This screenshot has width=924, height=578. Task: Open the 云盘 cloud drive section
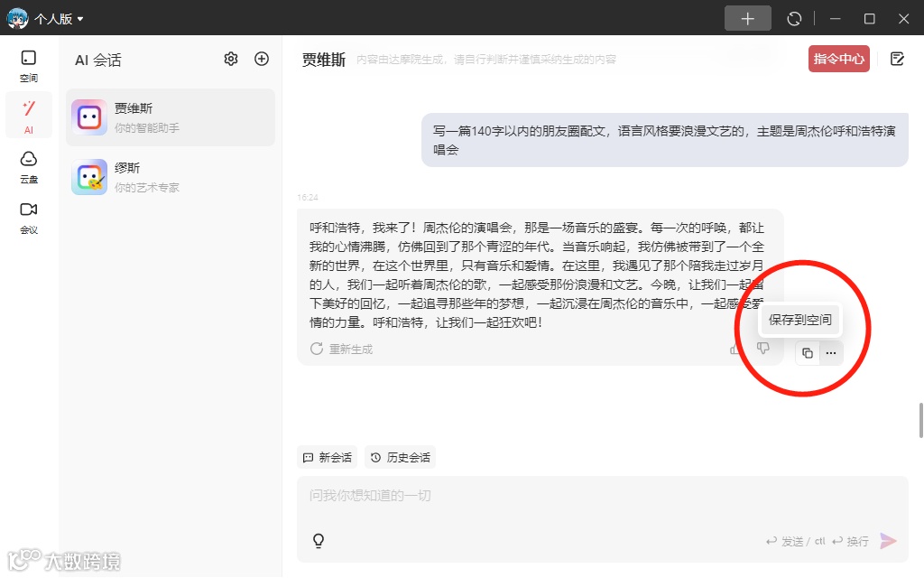28,167
